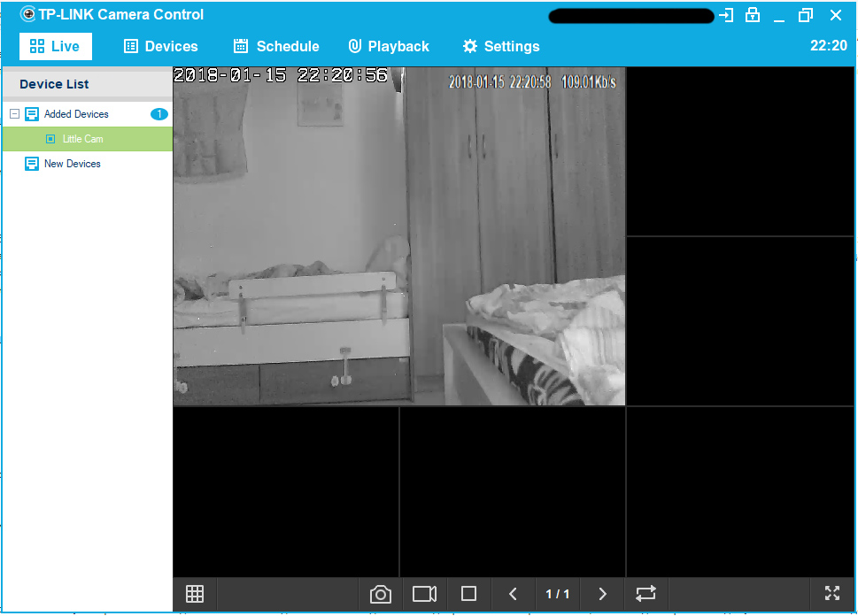Select the Little Cam live video feed
The width and height of the screenshot is (858, 616).
tap(398, 236)
